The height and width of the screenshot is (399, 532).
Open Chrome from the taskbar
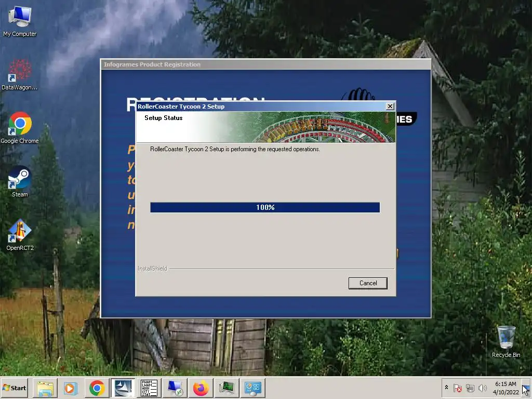[97, 388]
